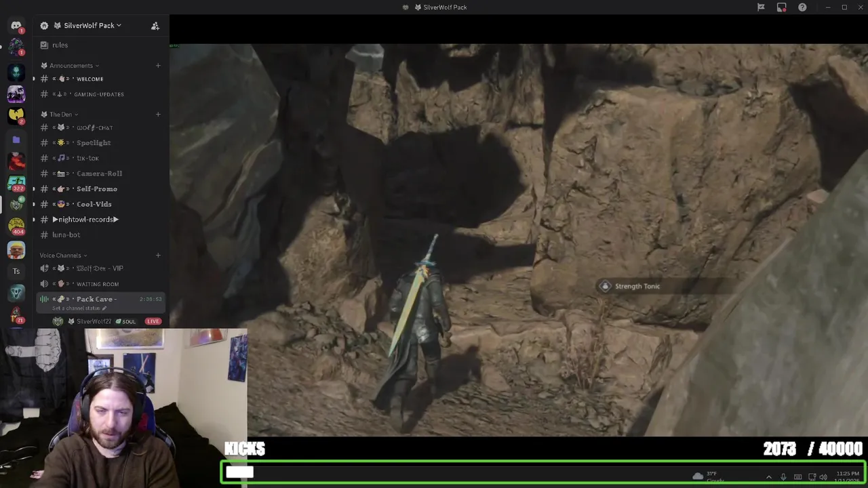Viewport: 868px width, 488px height.
Task: Collapse The Den category
Action: tap(60, 115)
